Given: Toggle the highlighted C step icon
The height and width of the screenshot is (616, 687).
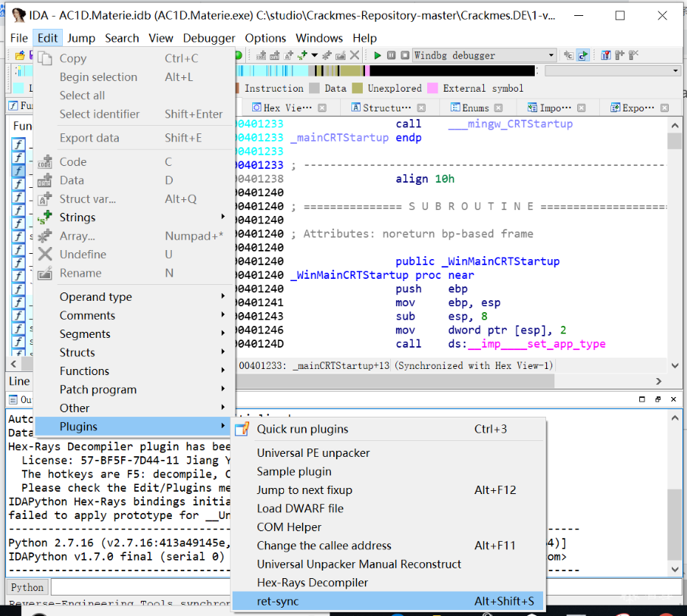Looking at the screenshot, I should coord(582,55).
